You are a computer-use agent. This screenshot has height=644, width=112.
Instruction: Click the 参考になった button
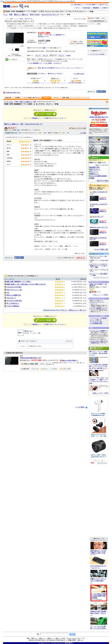click(80, 258)
